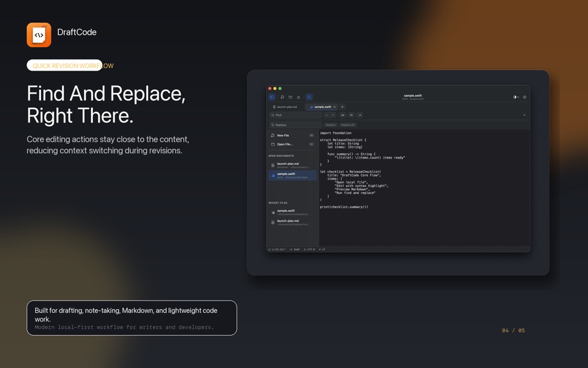Click the 'func summary() -> String {' line

pyautogui.click(x=352, y=154)
